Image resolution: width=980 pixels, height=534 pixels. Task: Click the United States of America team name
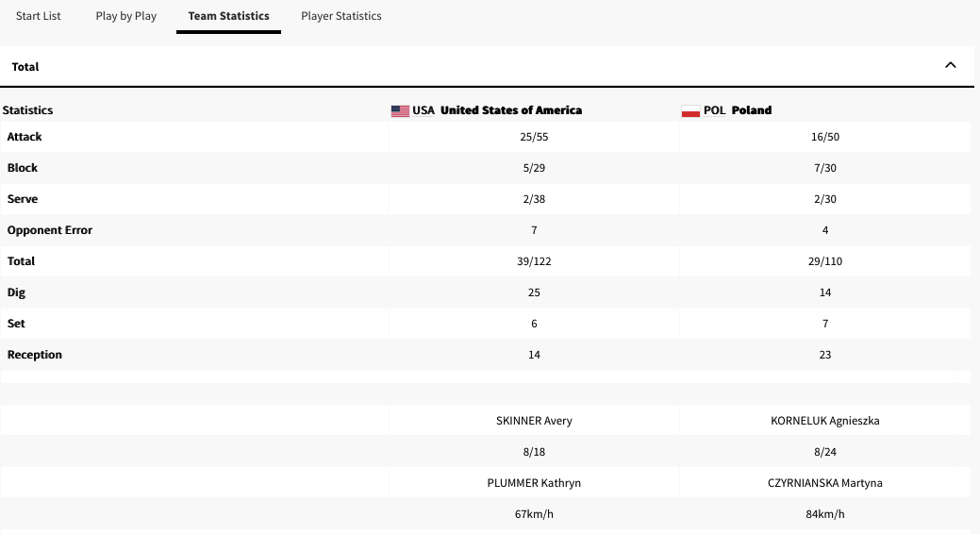coord(510,110)
